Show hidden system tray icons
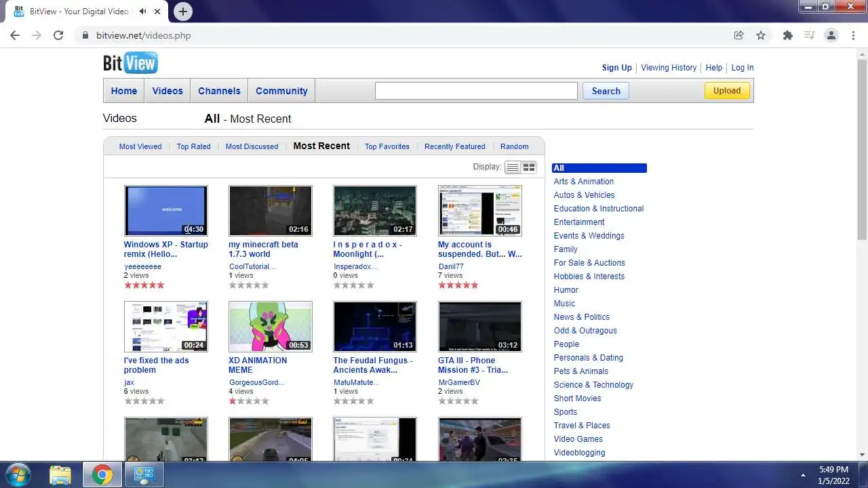The height and width of the screenshot is (488, 868). pos(804,475)
